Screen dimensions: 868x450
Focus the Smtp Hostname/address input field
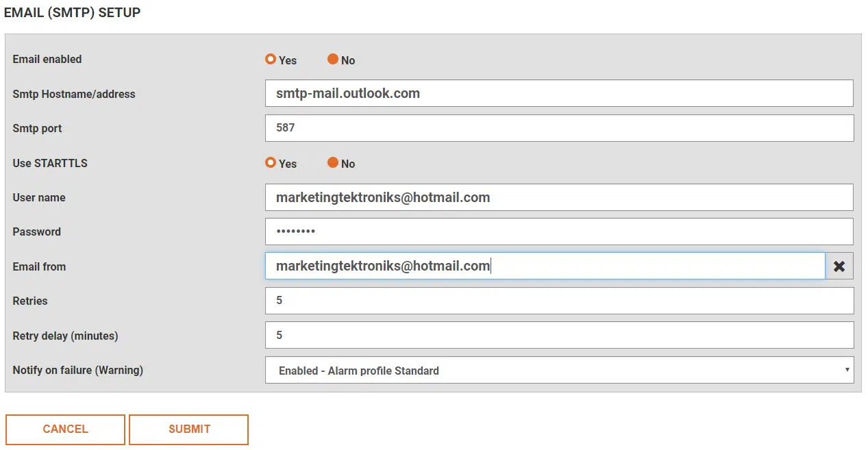[x=558, y=93]
